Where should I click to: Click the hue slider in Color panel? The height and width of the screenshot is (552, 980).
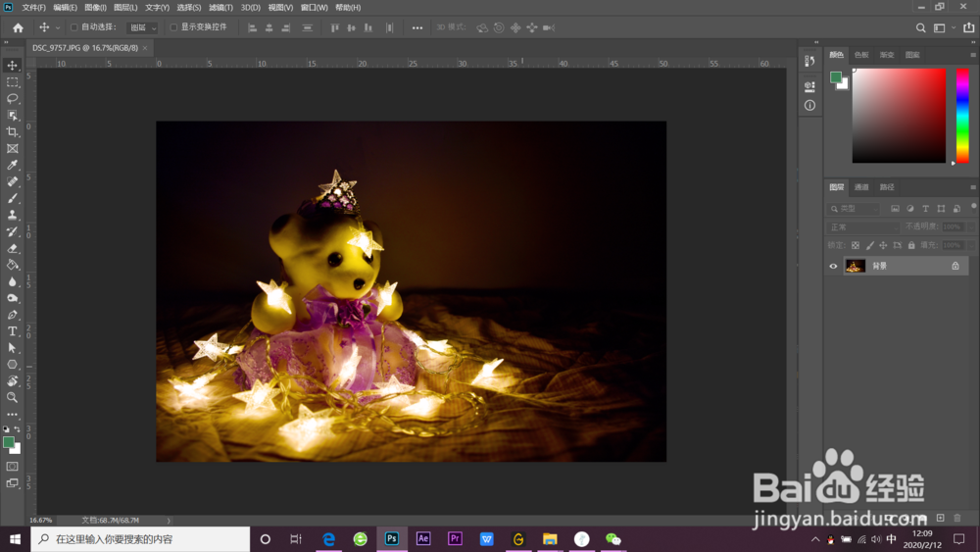tap(962, 116)
